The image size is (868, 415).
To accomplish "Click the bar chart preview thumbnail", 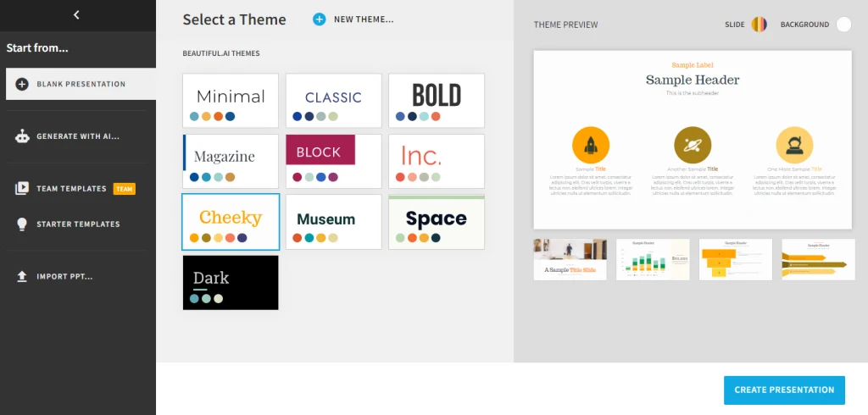I will pyautogui.click(x=653, y=259).
